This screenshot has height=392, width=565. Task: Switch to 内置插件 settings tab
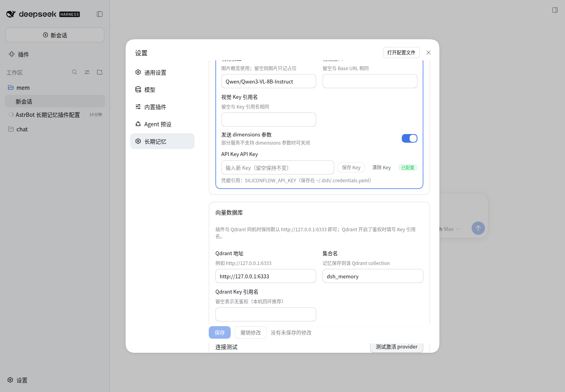(x=162, y=107)
